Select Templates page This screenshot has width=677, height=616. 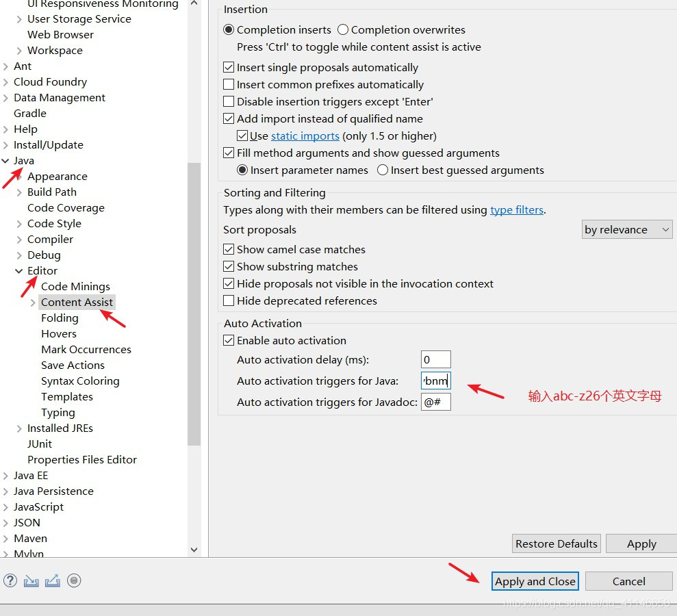[67, 397]
